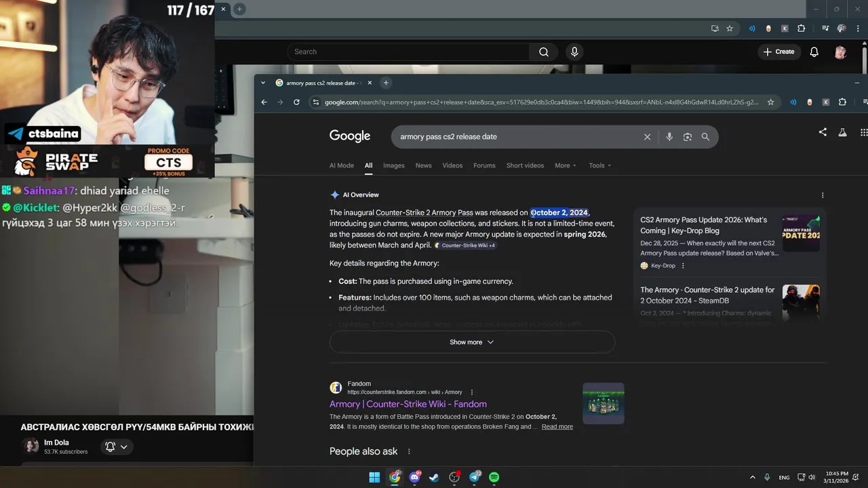
Task: Start YouTube voice search microphone
Action: point(574,52)
